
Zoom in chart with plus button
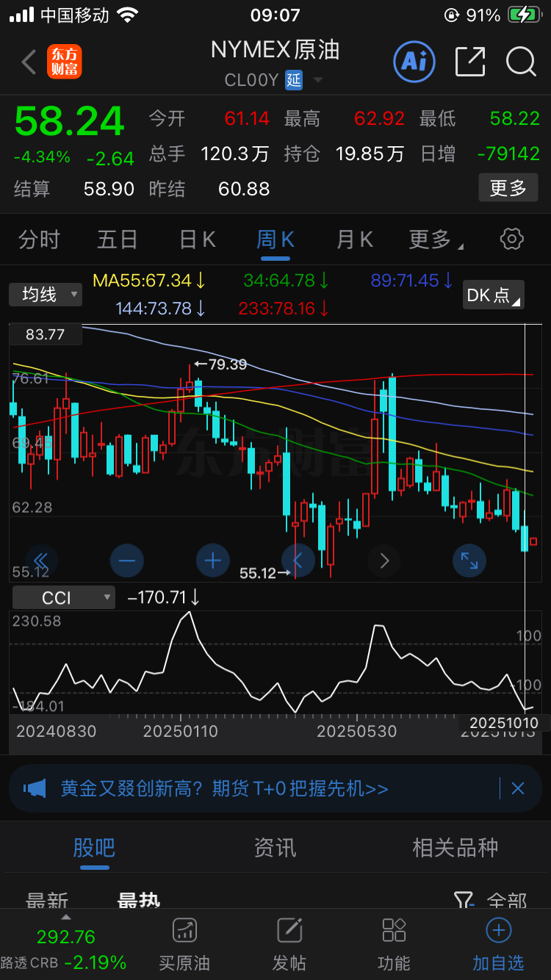click(x=212, y=561)
